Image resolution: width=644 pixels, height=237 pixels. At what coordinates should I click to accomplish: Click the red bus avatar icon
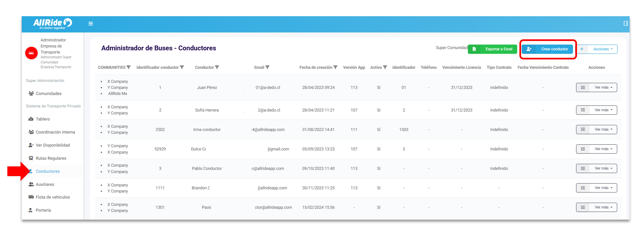click(x=31, y=53)
